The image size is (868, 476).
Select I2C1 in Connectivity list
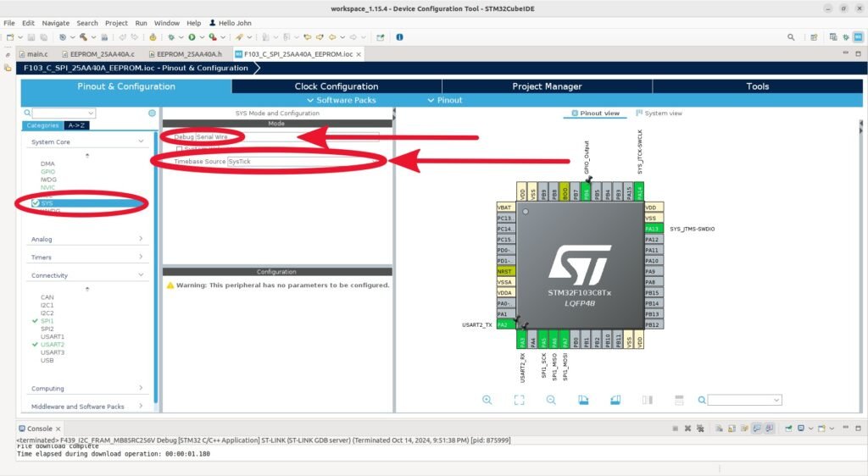[47, 305]
